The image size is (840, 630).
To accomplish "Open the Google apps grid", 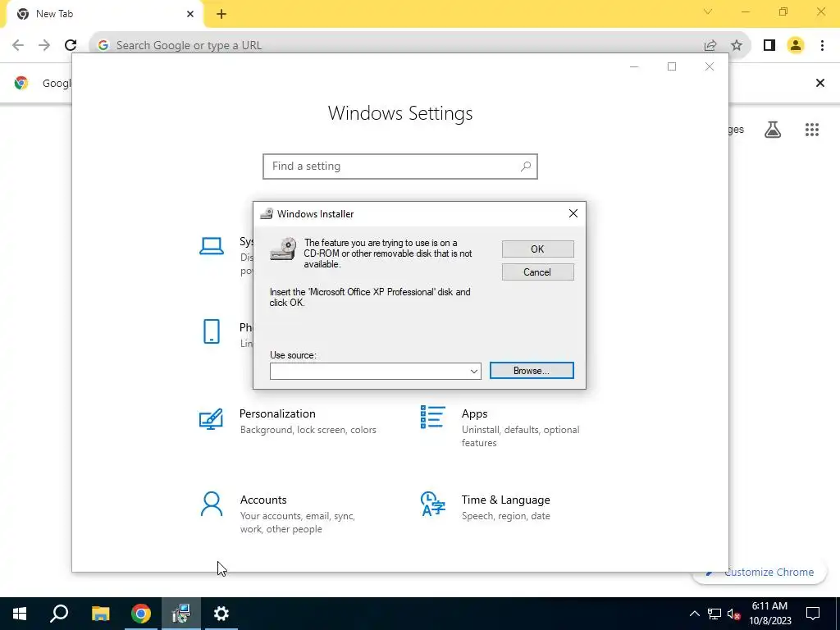I will pos(812,130).
